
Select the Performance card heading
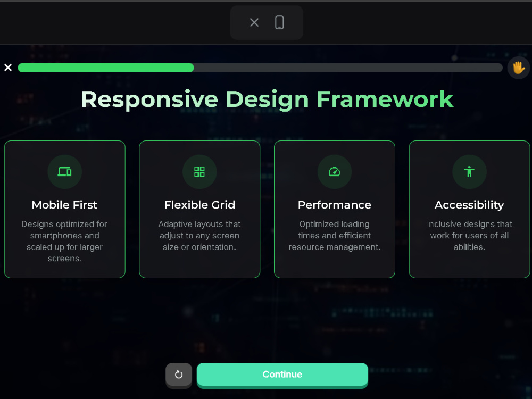tap(335, 205)
